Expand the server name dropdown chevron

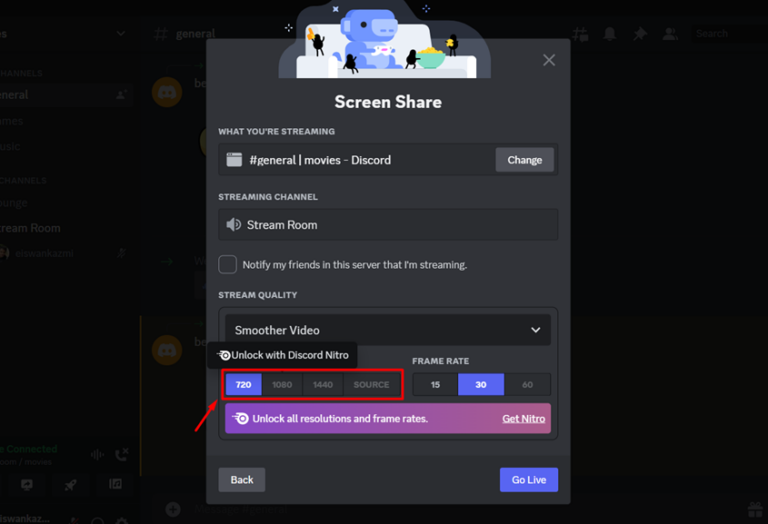[120, 33]
